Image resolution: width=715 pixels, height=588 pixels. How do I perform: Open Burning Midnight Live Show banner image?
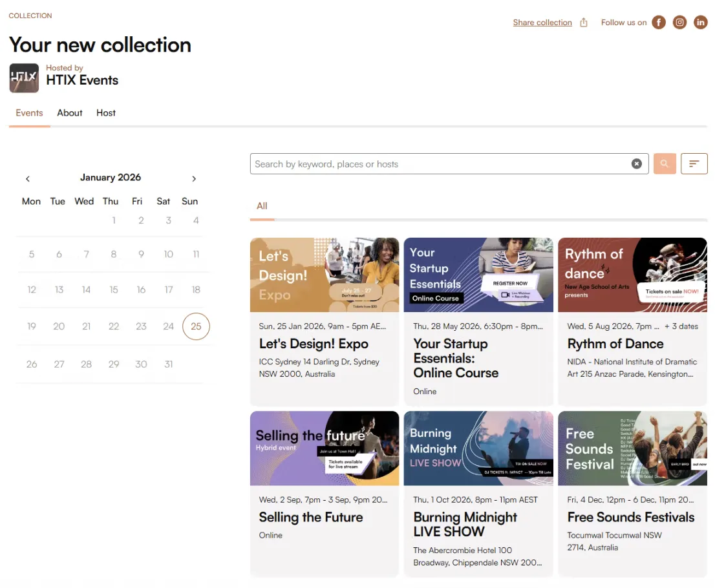tap(478, 448)
